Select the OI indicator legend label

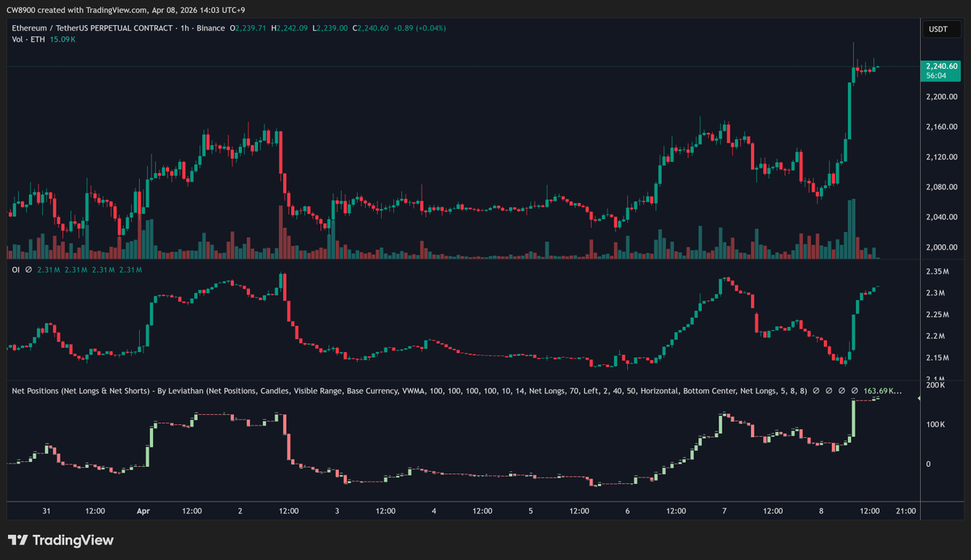15,269
